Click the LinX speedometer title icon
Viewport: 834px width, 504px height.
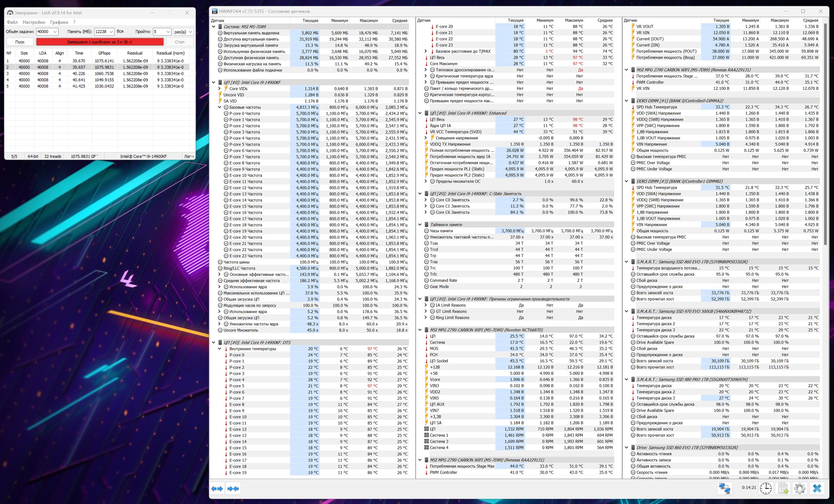coord(10,13)
